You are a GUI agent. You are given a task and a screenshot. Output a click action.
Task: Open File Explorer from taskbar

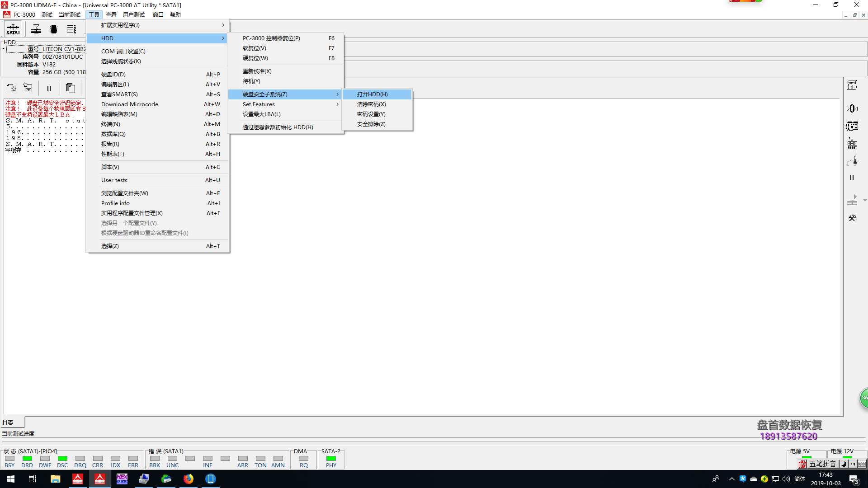click(x=56, y=479)
